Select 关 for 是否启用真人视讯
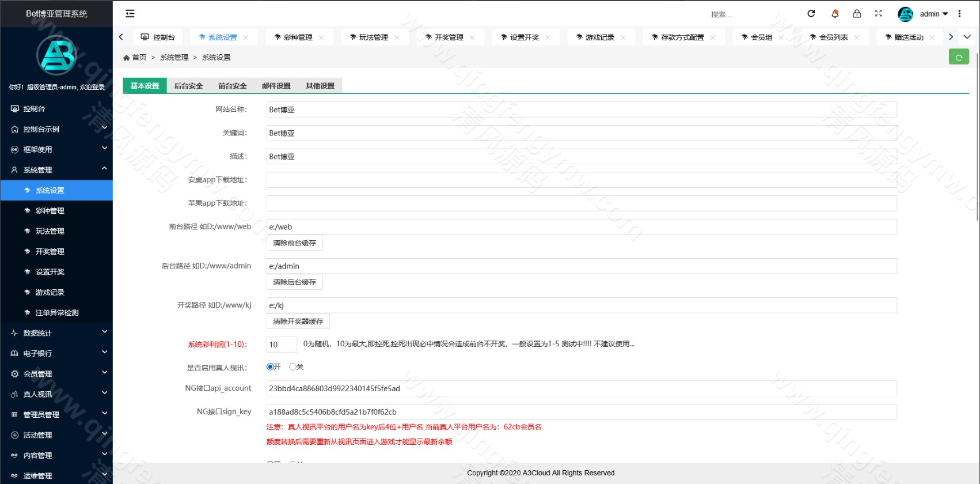The image size is (980, 484). (293, 367)
